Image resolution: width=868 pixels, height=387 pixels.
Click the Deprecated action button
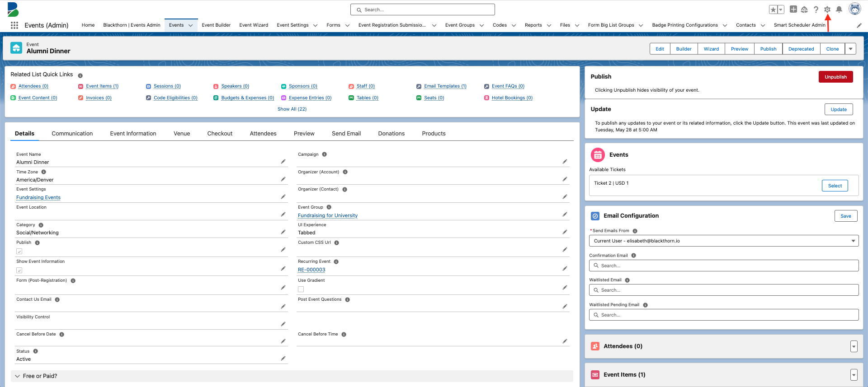tap(801, 49)
